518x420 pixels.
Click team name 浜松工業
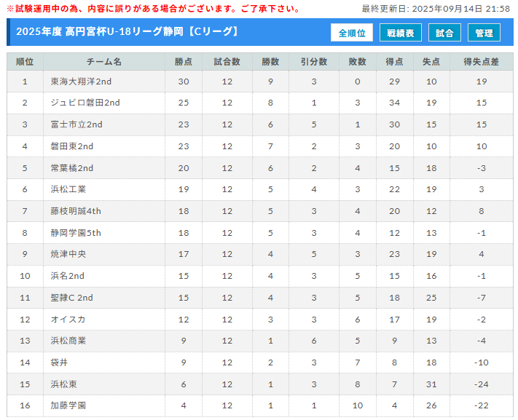click(68, 189)
